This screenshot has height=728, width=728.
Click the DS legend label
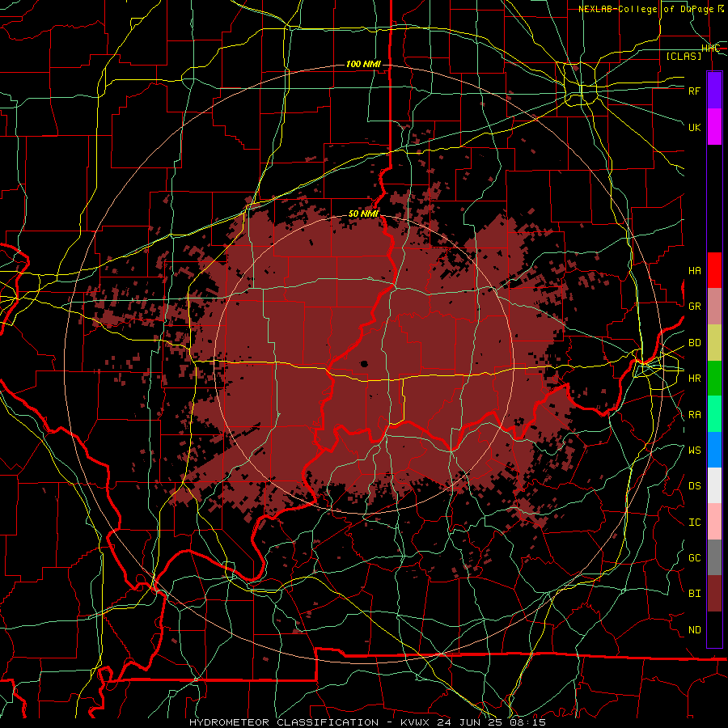pos(694,486)
